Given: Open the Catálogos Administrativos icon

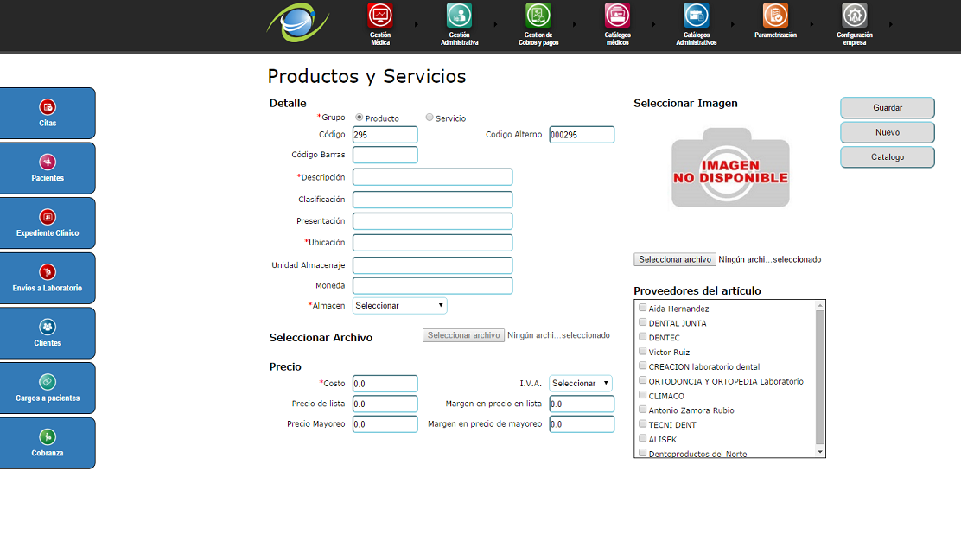Looking at the screenshot, I should pyautogui.click(x=696, y=16).
